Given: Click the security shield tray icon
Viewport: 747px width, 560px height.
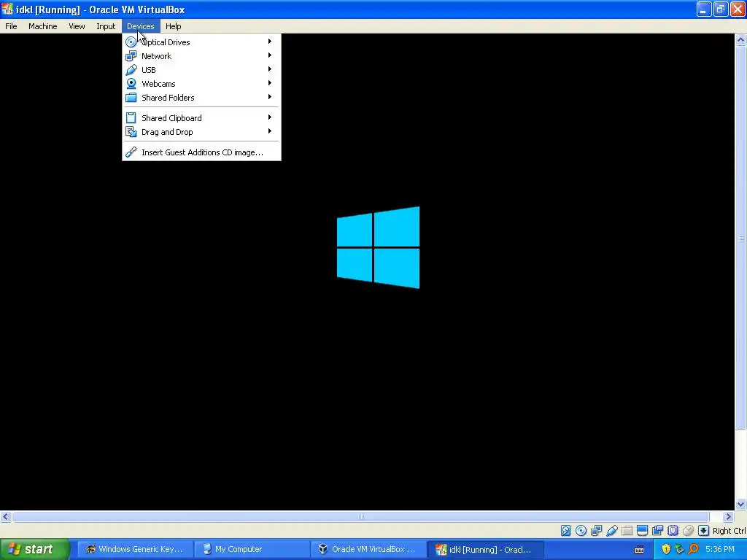Looking at the screenshot, I should (x=666, y=549).
